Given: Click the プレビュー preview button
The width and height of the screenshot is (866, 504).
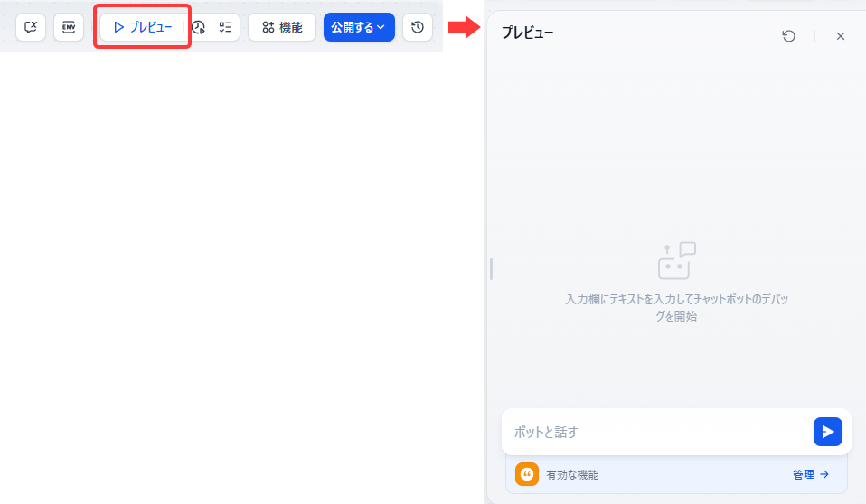Looking at the screenshot, I should click(143, 27).
